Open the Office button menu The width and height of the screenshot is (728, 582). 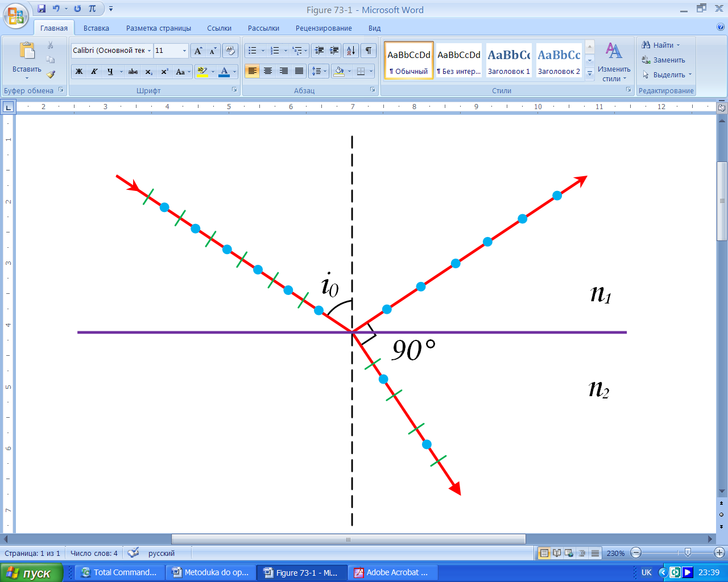click(16, 15)
